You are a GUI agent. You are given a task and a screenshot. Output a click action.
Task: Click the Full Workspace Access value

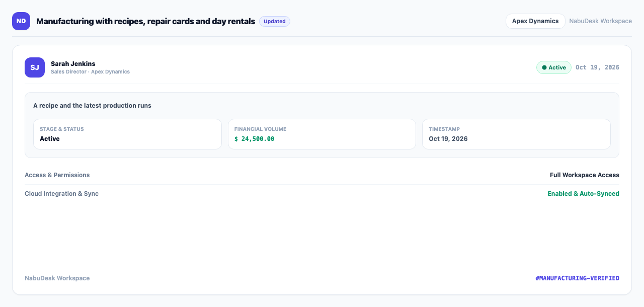tap(585, 175)
